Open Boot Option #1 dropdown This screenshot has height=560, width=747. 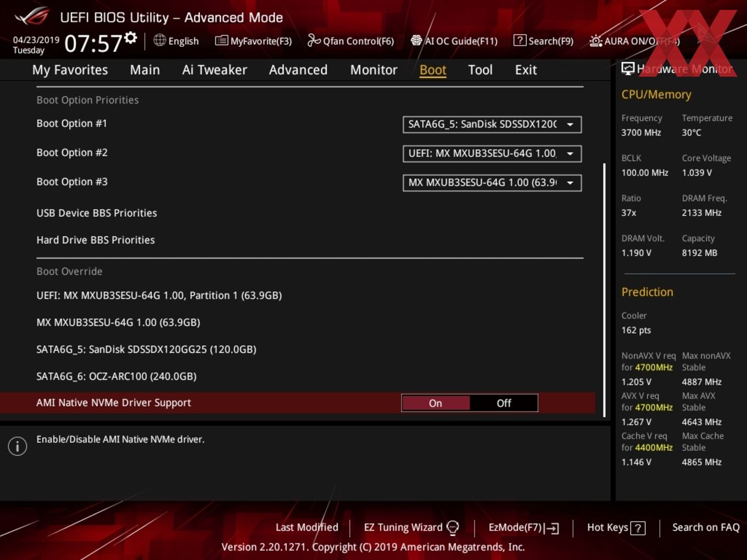tap(492, 125)
